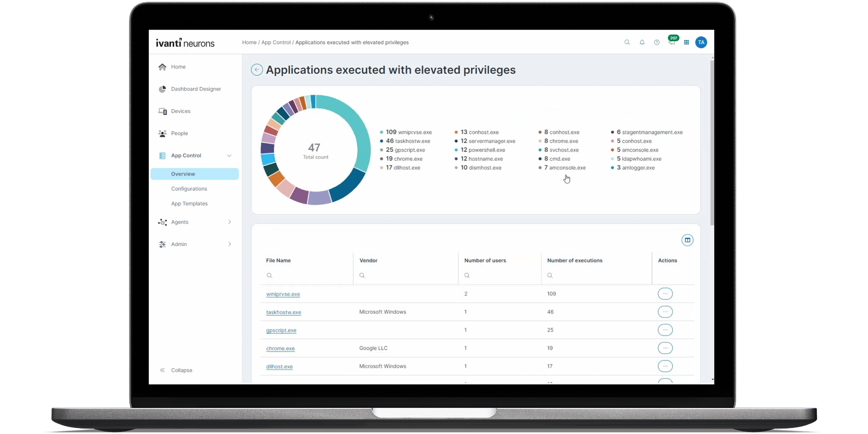
Task: Click the App Control breadcrumb link
Action: (276, 43)
